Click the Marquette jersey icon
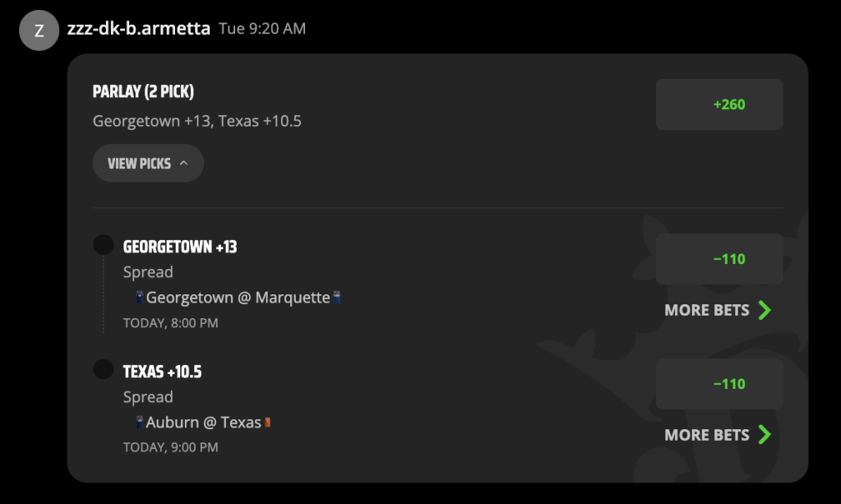Image resolution: width=841 pixels, height=504 pixels. pos(337,298)
